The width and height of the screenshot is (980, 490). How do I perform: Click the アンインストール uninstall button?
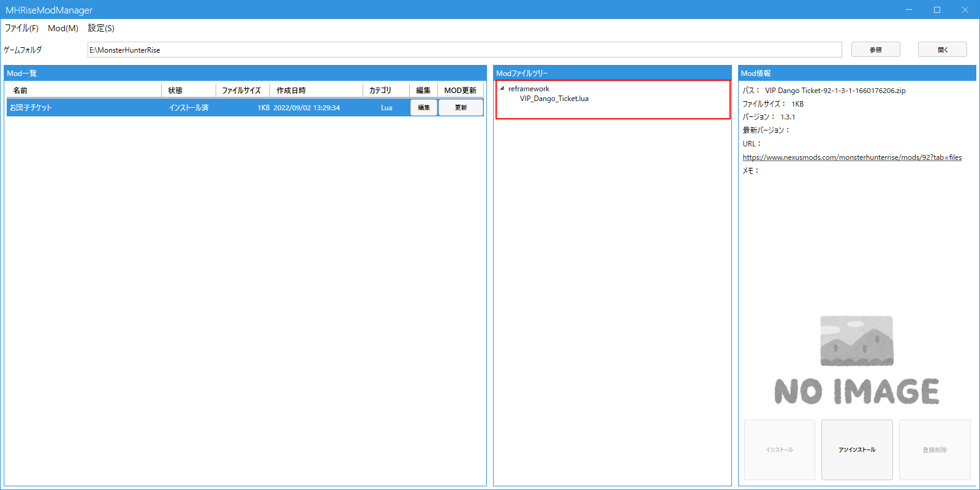857,450
